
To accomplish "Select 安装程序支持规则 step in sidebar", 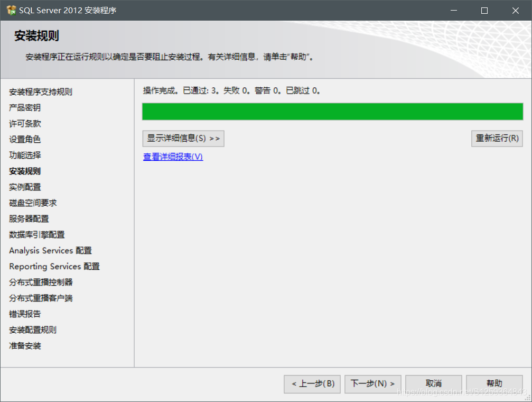I will click(x=41, y=92).
